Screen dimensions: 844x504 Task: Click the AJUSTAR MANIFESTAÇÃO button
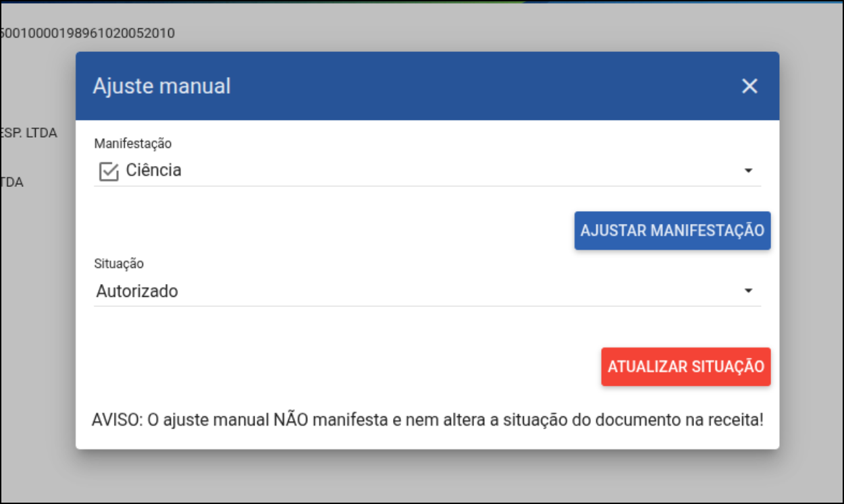point(672,231)
